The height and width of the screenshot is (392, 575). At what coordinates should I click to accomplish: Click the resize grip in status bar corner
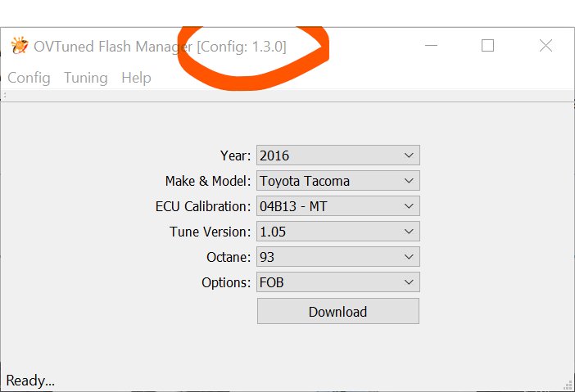568,385
